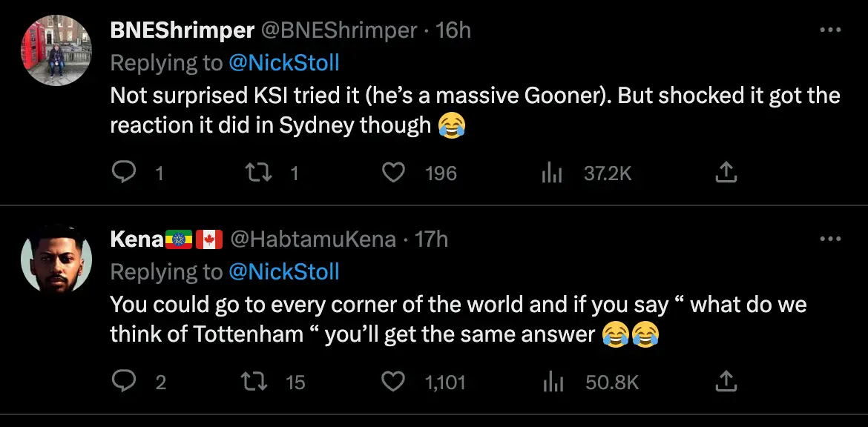Open the reply icon on BNEShrimper's tweet

click(x=126, y=171)
